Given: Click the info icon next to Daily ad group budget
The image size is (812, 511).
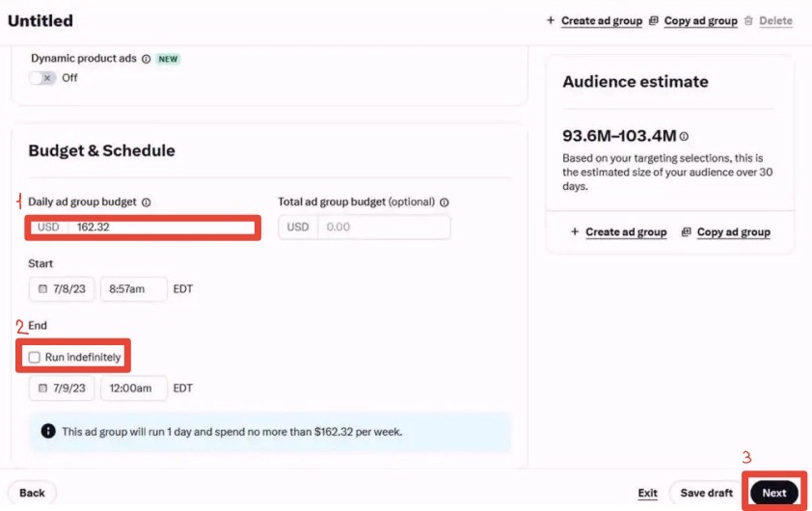Looking at the screenshot, I should point(146,202).
